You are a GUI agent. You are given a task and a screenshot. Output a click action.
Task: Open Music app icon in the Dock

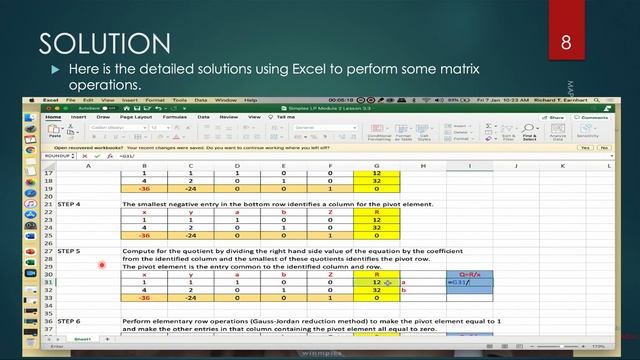tap(31, 203)
